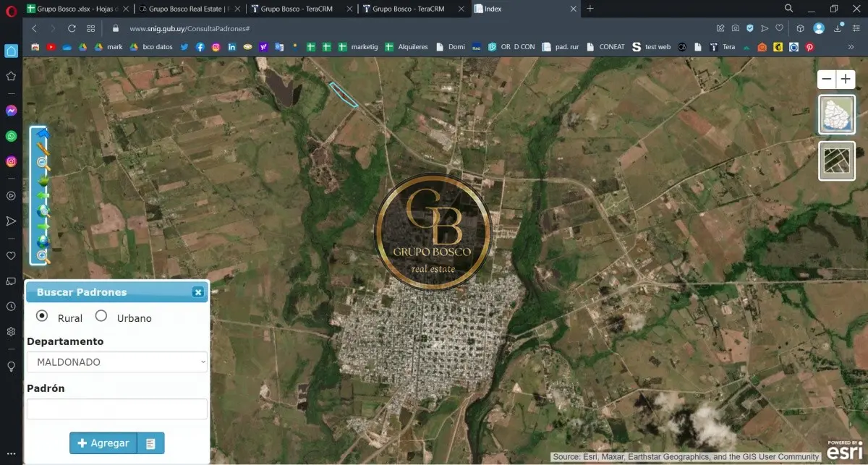Open Messenger in Opera sidebar
This screenshot has width=868, height=465.
coord(11,111)
